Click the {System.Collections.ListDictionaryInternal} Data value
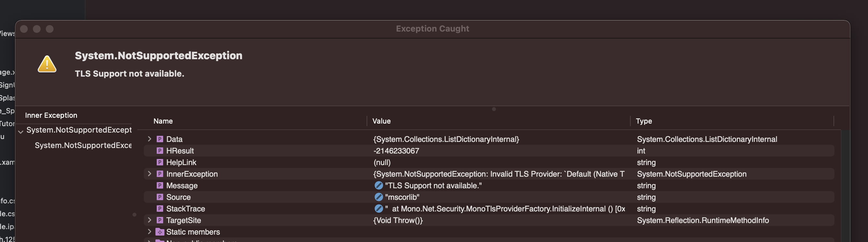 [446, 139]
